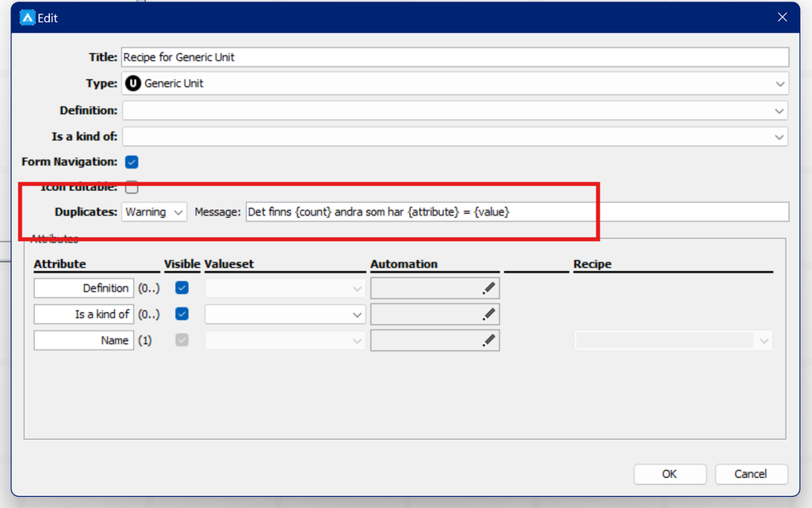The height and width of the screenshot is (508, 812).
Task: Open Valueset dropdown for Is a kind of
Action: pos(357,315)
